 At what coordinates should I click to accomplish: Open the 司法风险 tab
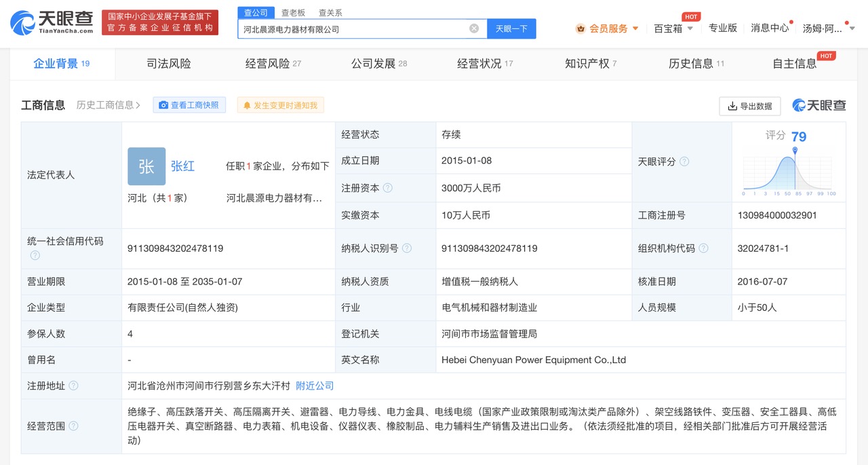(169, 64)
